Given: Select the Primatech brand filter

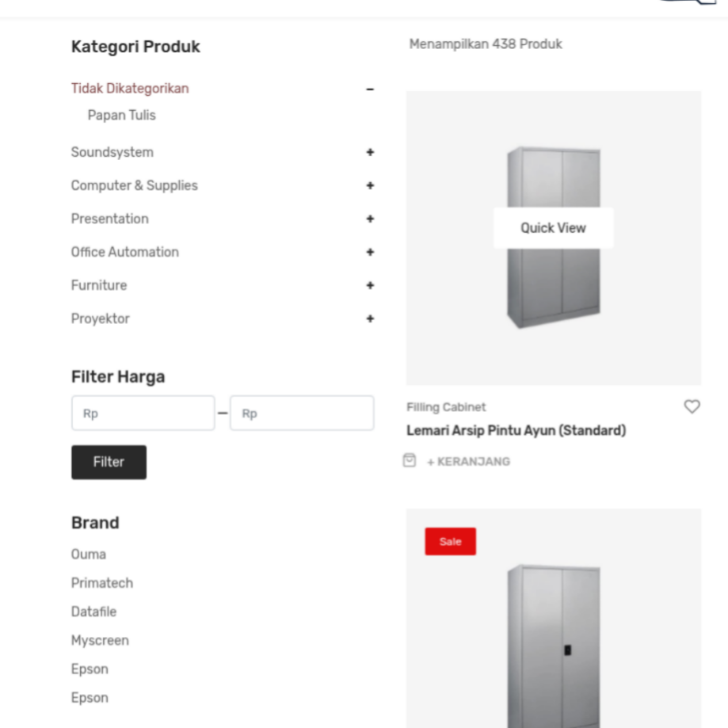Looking at the screenshot, I should tap(102, 583).
